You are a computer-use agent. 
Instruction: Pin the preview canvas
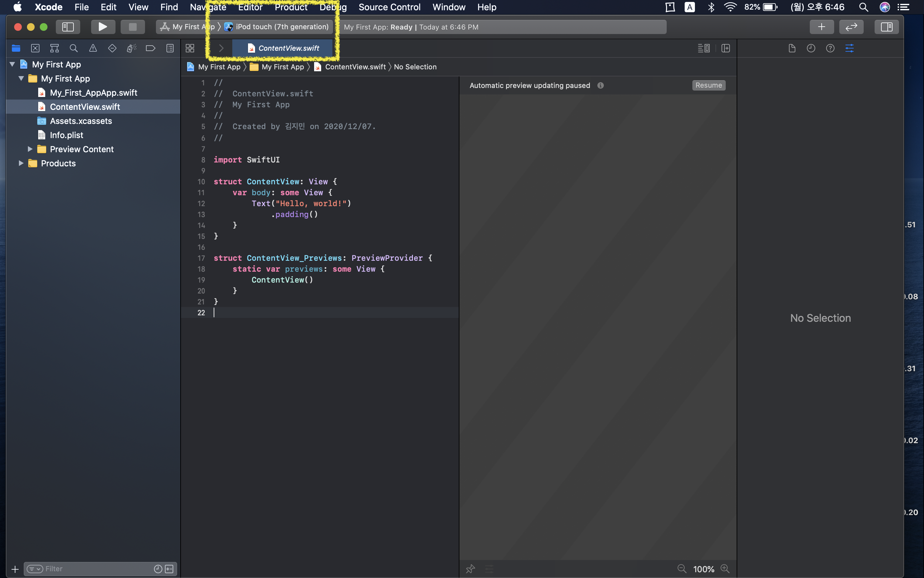pyautogui.click(x=470, y=569)
